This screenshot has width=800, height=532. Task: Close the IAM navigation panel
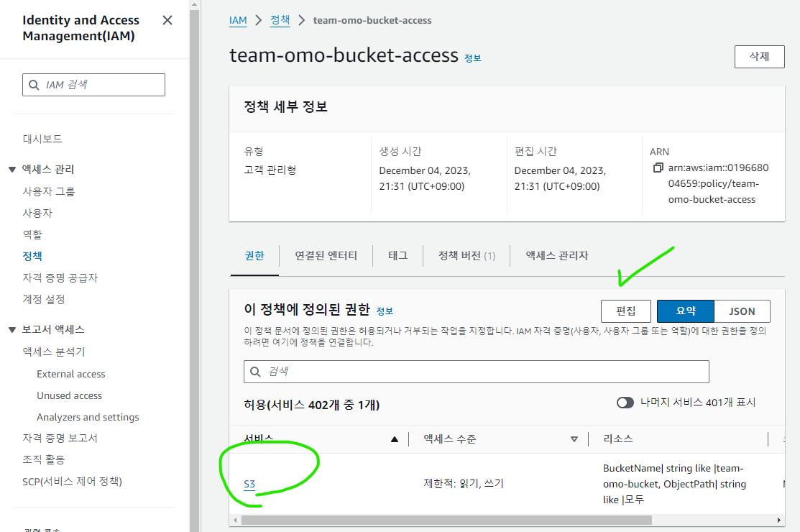pos(167,20)
